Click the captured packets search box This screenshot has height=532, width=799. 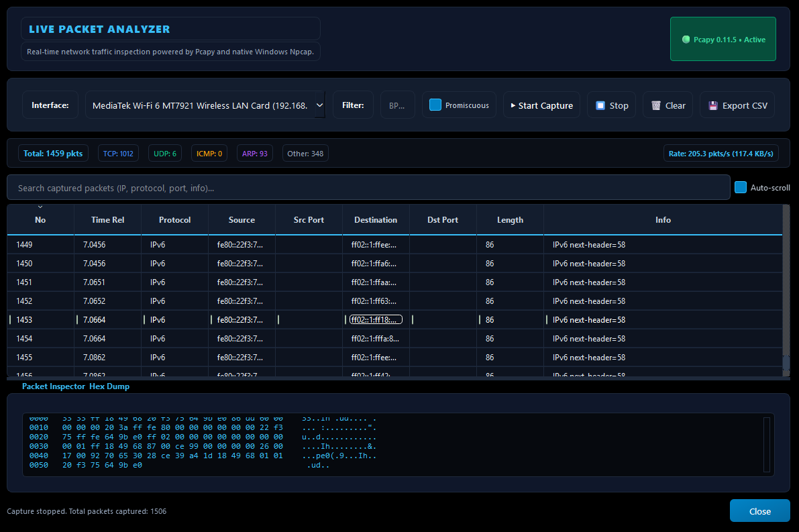[x=368, y=188]
